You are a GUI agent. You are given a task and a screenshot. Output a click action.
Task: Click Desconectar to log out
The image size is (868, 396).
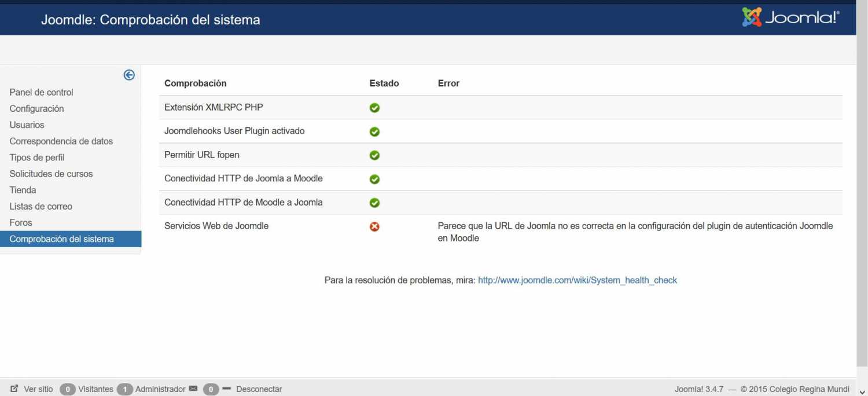[x=259, y=389]
